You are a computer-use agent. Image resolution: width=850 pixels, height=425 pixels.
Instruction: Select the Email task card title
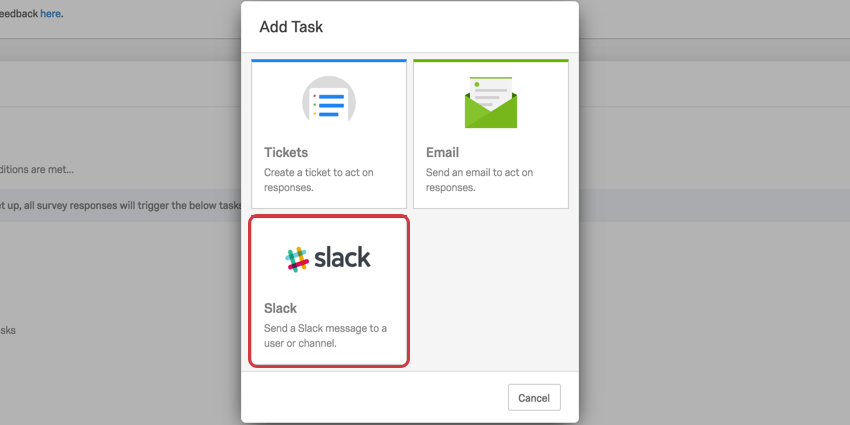pos(442,152)
